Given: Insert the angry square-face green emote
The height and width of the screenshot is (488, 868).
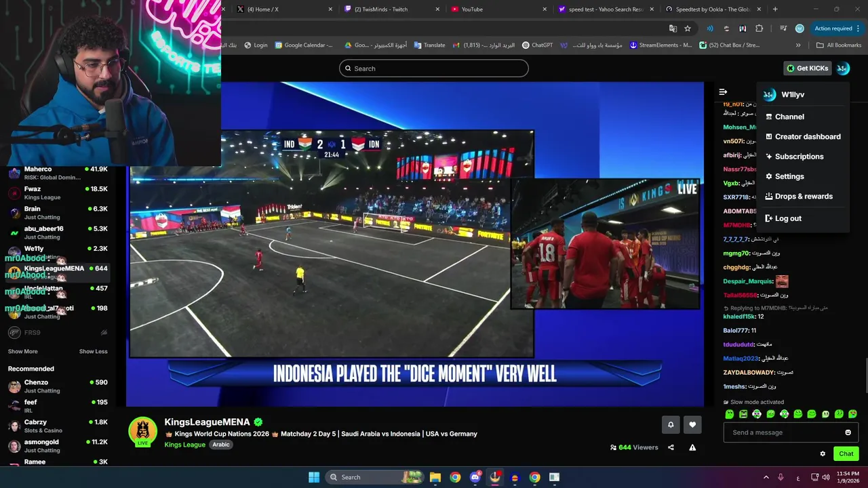Looking at the screenshot, I should tap(743, 414).
